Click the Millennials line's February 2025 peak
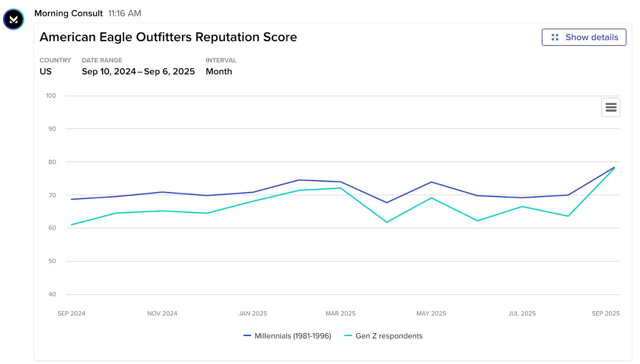The image size is (640, 364). 299,180
